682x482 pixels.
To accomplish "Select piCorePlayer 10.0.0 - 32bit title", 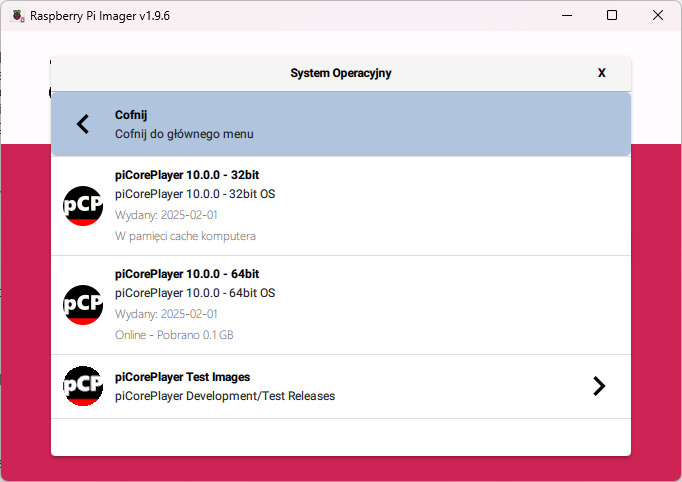I will [187, 175].
